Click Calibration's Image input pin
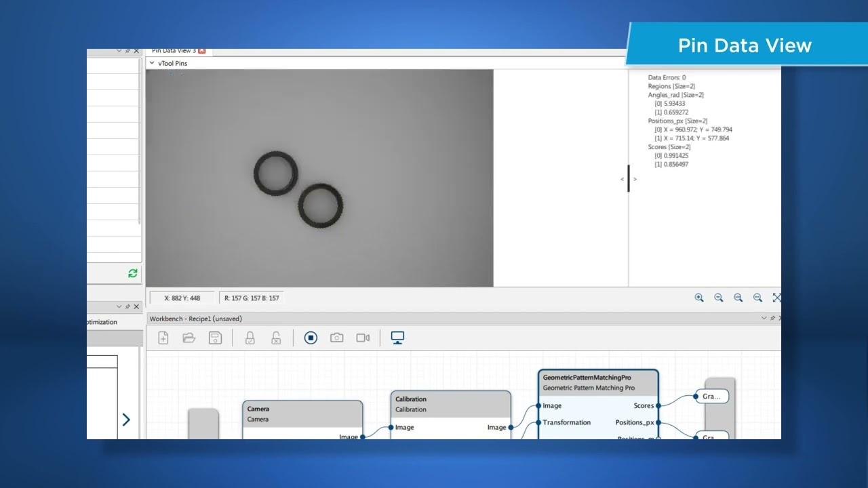 (391, 427)
